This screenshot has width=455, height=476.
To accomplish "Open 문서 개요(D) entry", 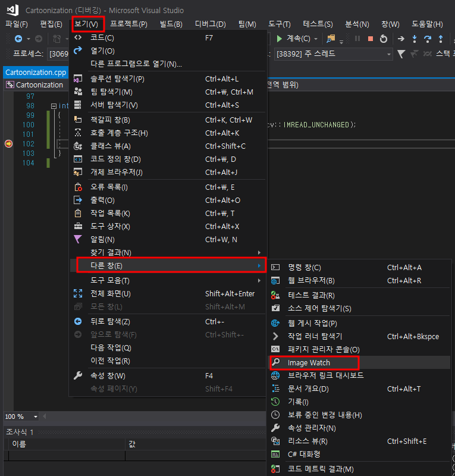I will click(359, 389).
